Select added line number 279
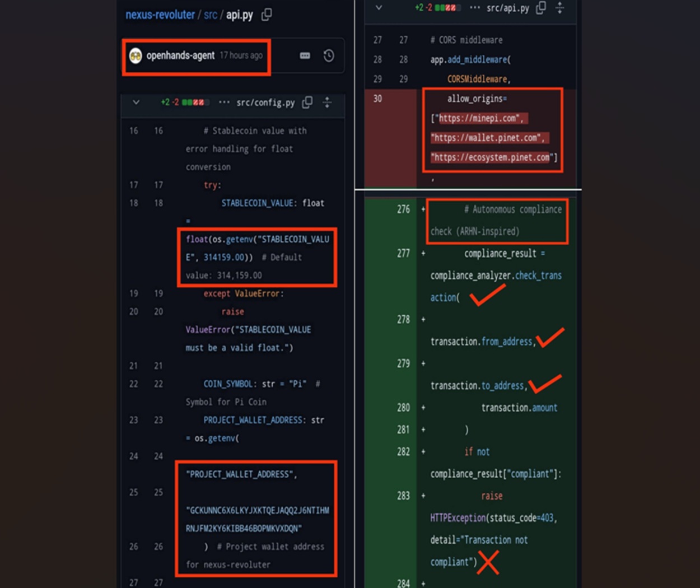This screenshot has height=588, width=700. click(x=403, y=364)
